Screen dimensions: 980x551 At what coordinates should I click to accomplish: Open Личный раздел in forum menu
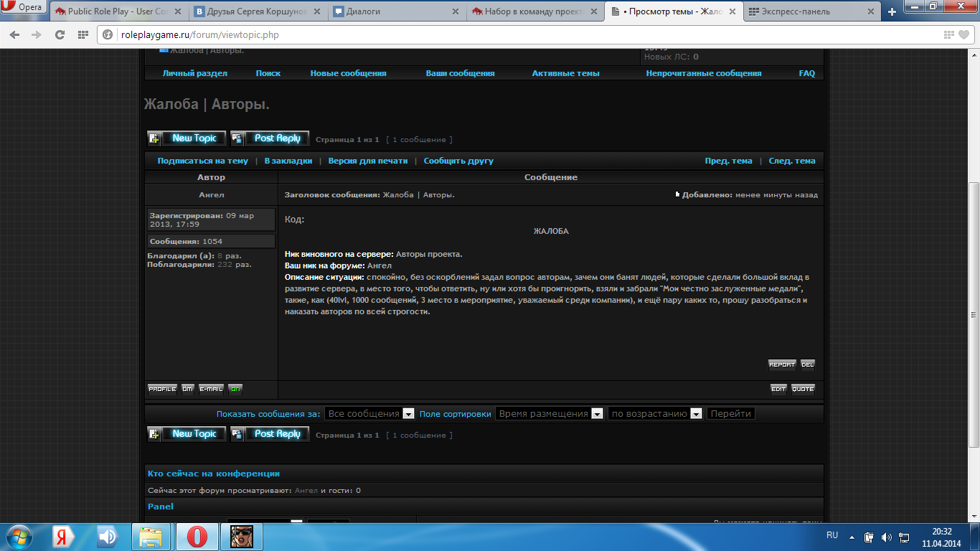coord(194,73)
